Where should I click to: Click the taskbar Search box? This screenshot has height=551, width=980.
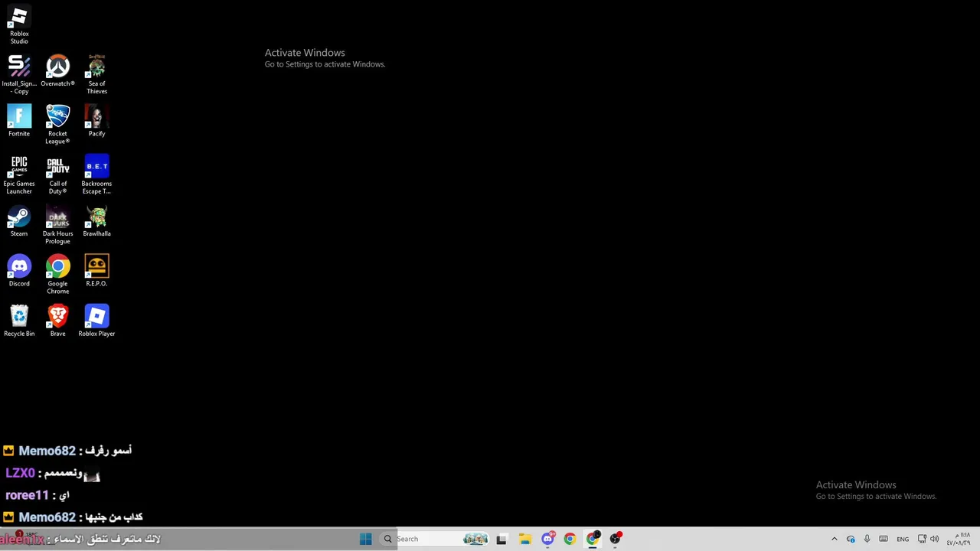tap(435, 539)
